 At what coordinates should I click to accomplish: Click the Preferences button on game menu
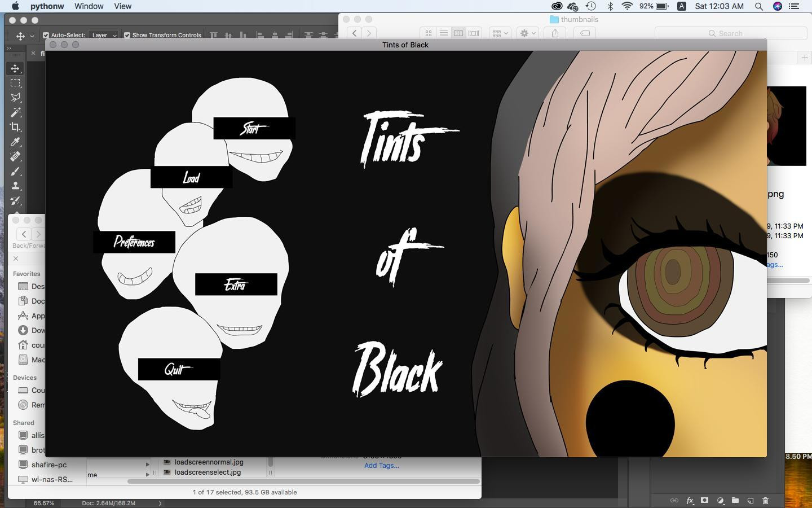coord(134,242)
